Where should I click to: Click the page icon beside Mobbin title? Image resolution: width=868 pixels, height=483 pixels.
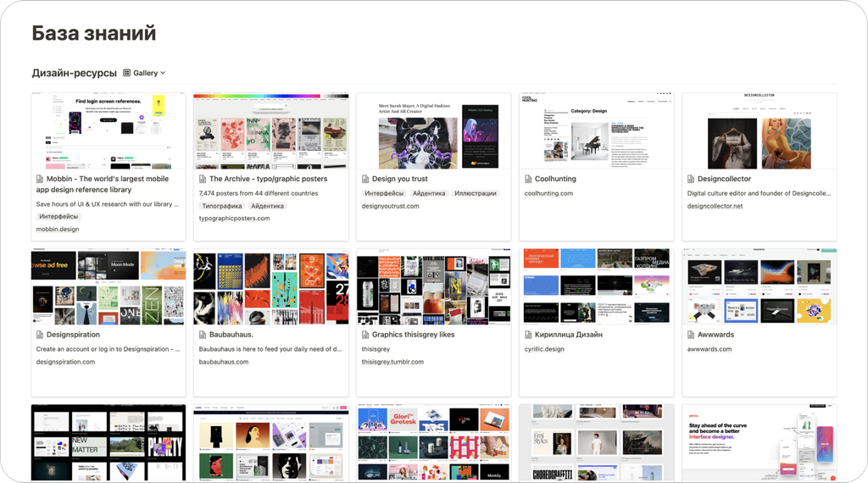coord(40,179)
